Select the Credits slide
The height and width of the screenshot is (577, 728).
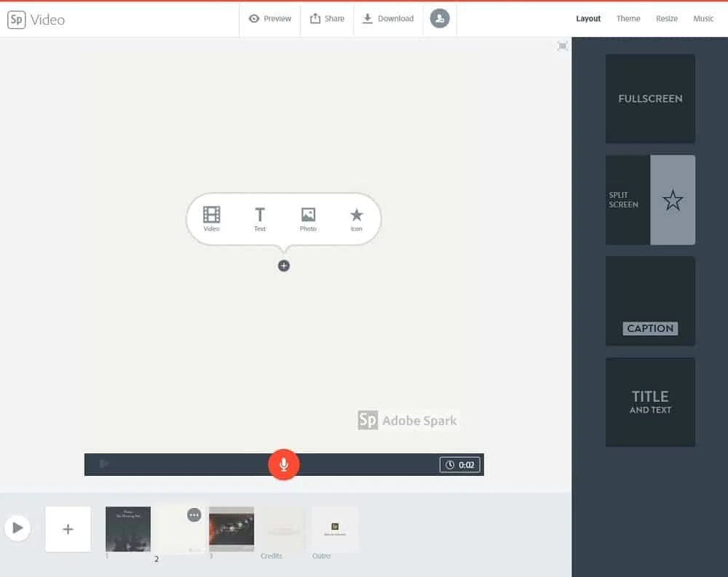coord(282,529)
